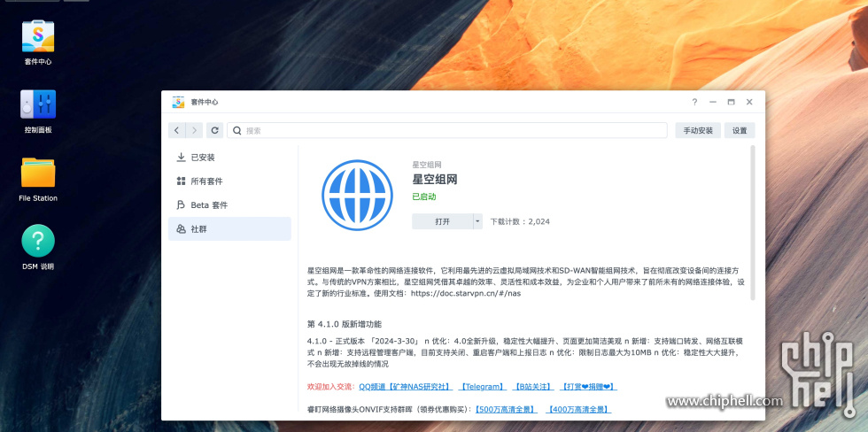Select the 所有套件 sidebar tab

(229, 181)
